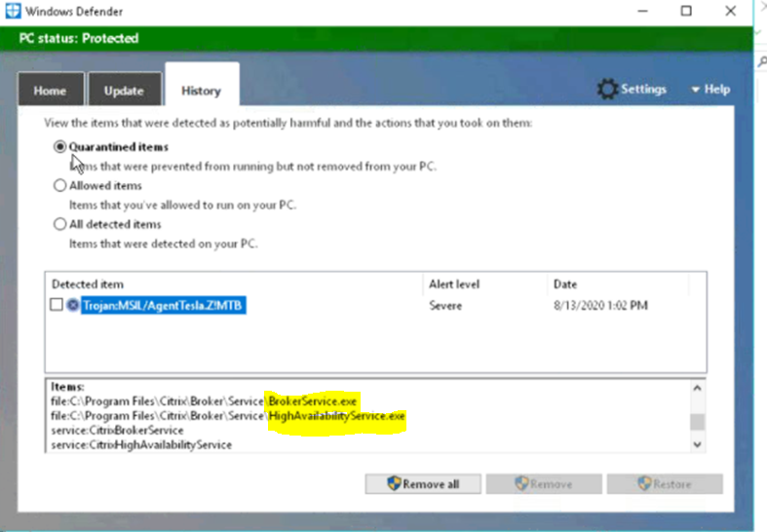Switch to the Update tab
The image size is (767, 532).
124,89
